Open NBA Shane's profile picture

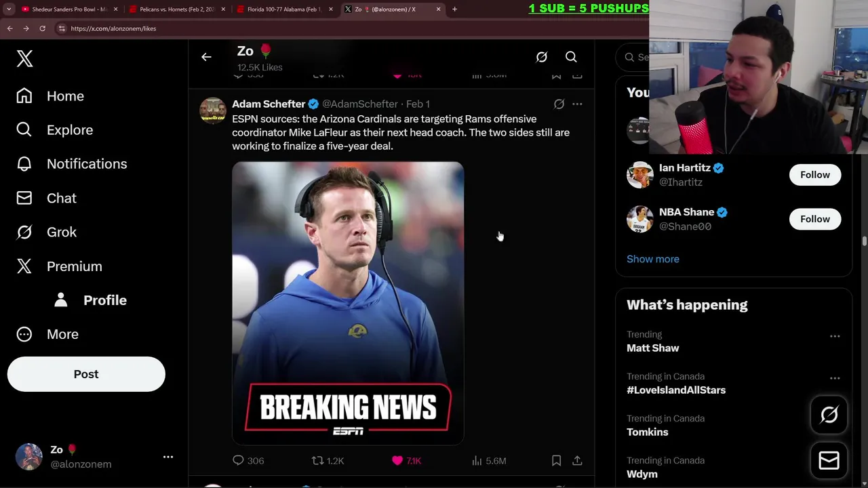[x=639, y=219]
